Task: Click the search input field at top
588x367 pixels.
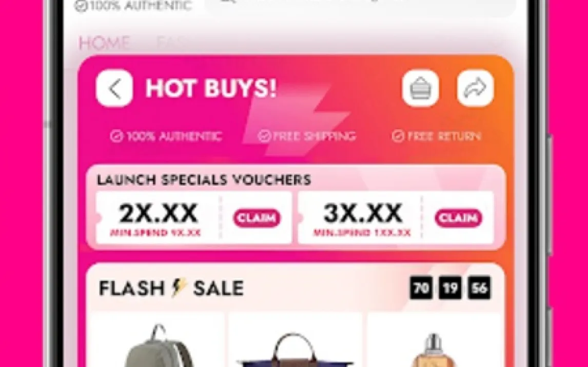Action: (x=360, y=6)
